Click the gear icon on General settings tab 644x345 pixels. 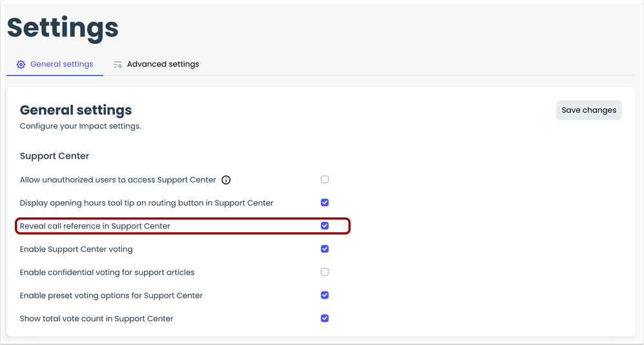[21, 64]
